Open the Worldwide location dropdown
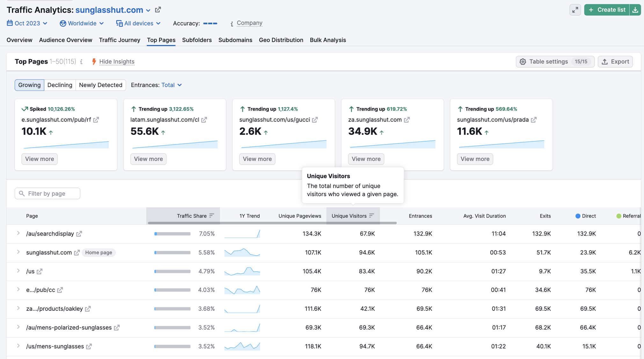The height and width of the screenshot is (359, 644). (82, 23)
